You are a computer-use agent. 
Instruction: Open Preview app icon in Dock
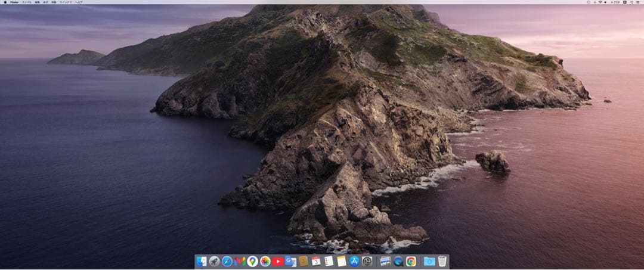click(385, 261)
